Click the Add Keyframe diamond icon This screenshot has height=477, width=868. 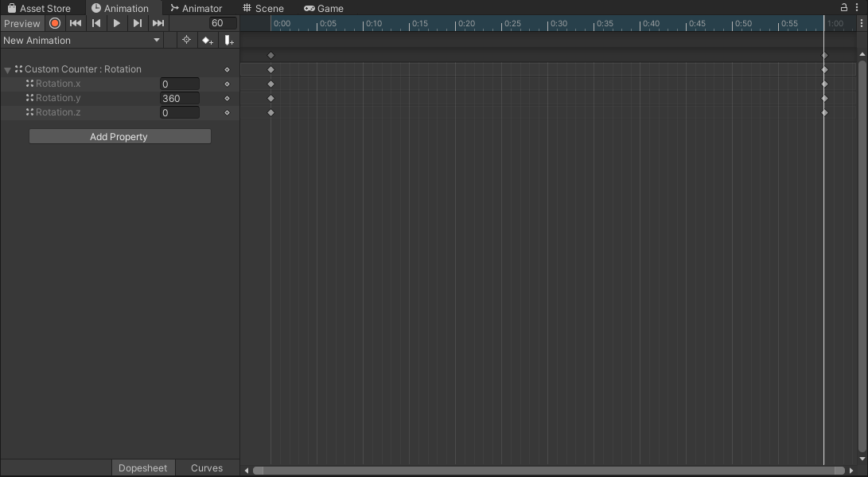pyautogui.click(x=207, y=40)
